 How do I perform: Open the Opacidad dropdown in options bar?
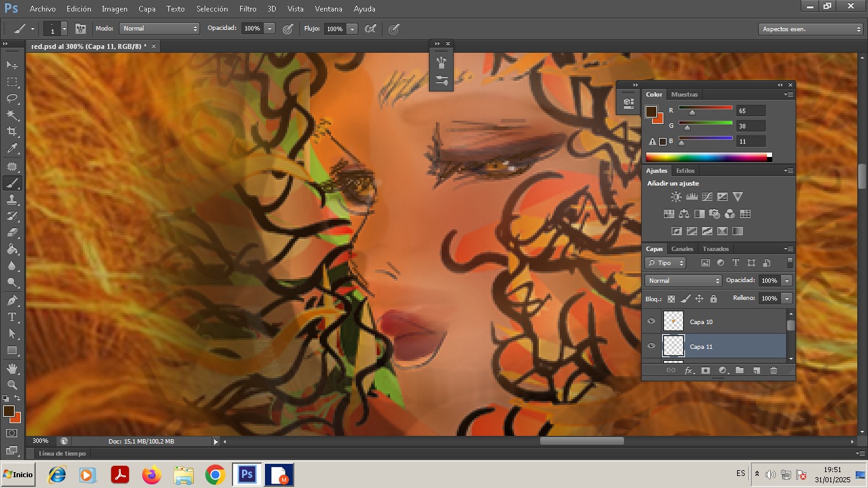tap(269, 29)
